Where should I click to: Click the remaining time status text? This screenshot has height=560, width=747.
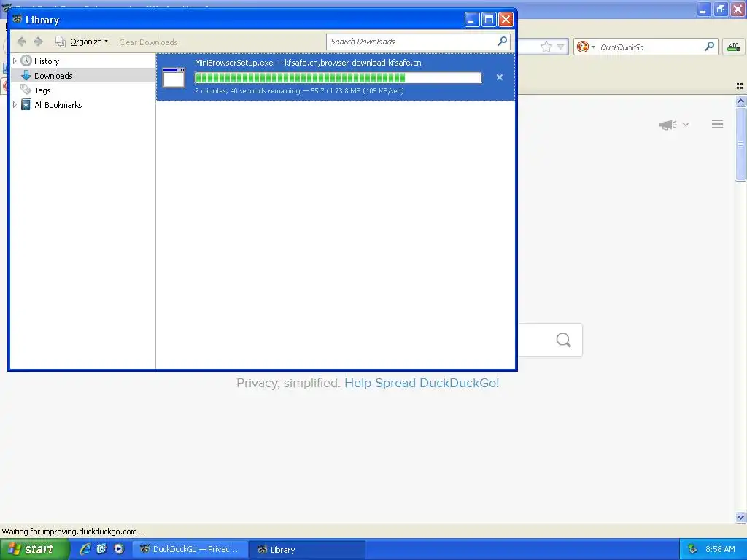[299, 91]
